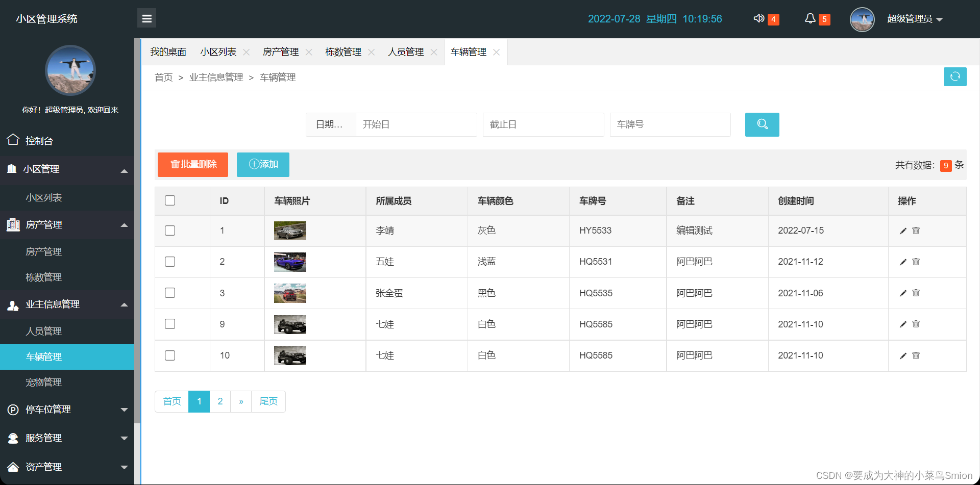This screenshot has height=485, width=980.
Task: Check the select-all header checkbox
Action: tap(170, 200)
